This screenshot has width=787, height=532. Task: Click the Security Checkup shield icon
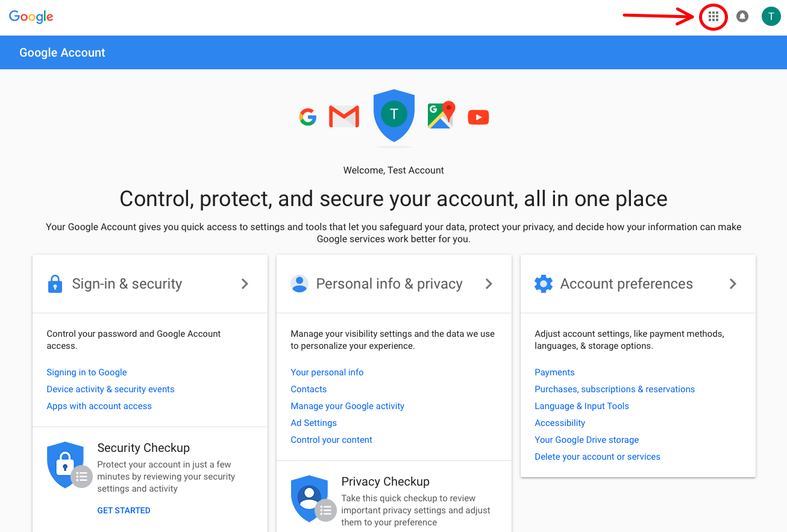(x=65, y=465)
